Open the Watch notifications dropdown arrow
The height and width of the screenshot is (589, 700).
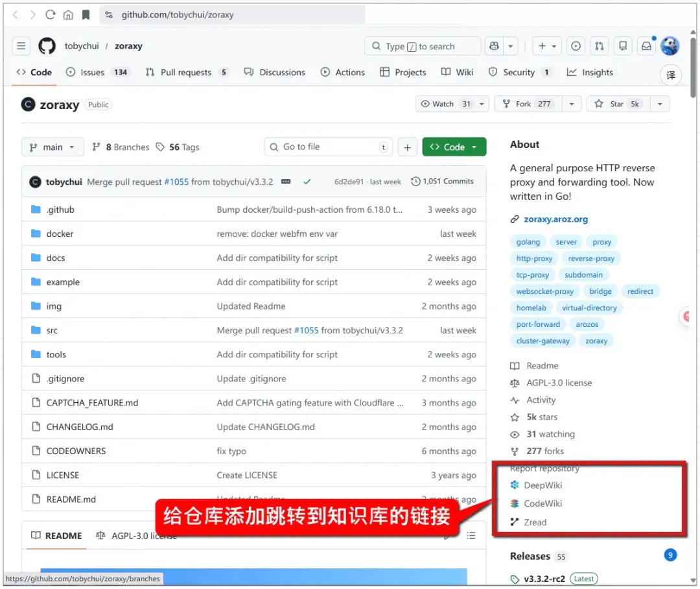(482, 104)
